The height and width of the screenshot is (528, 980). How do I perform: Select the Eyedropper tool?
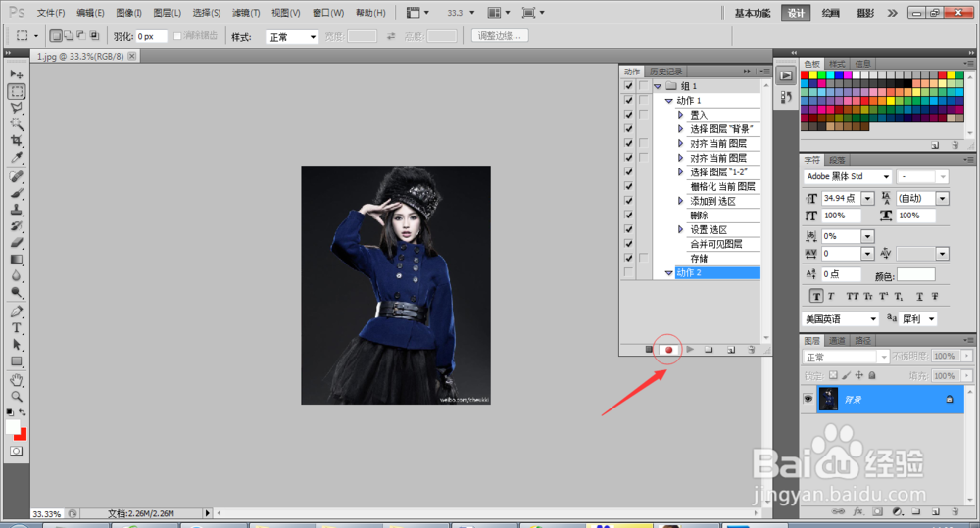click(x=17, y=158)
